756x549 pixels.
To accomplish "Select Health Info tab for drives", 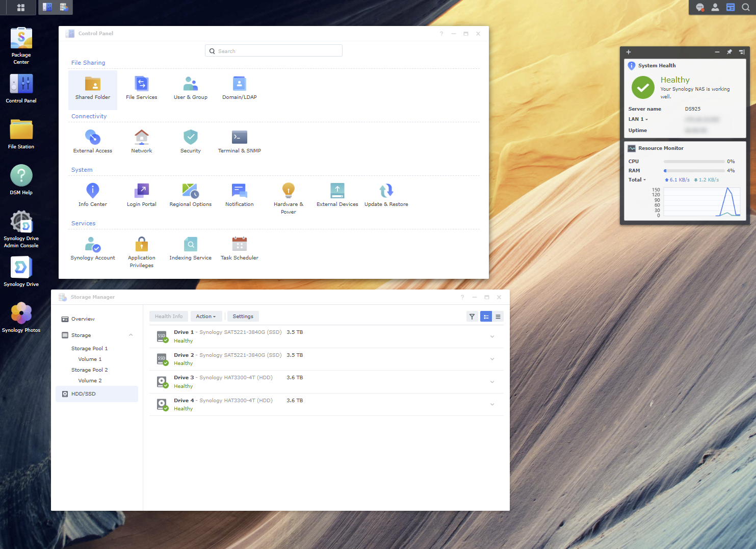I will 168,316.
